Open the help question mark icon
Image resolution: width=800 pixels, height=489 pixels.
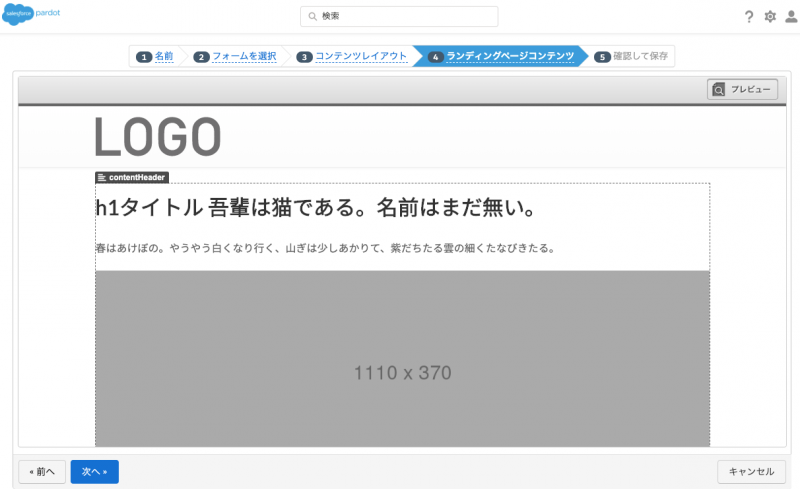[748, 17]
